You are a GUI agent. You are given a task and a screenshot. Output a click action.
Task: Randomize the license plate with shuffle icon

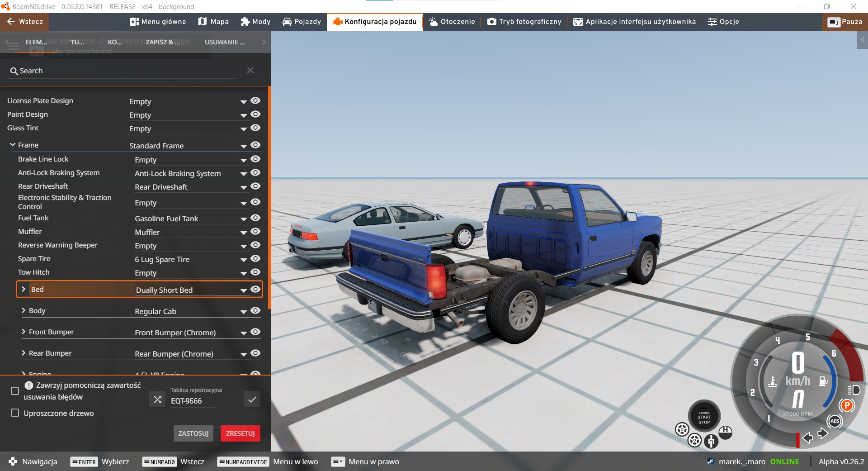[x=157, y=400]
